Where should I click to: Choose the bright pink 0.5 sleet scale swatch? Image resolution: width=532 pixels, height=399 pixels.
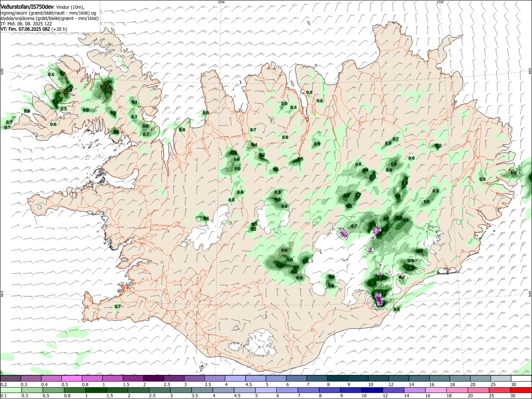(71, 379)
